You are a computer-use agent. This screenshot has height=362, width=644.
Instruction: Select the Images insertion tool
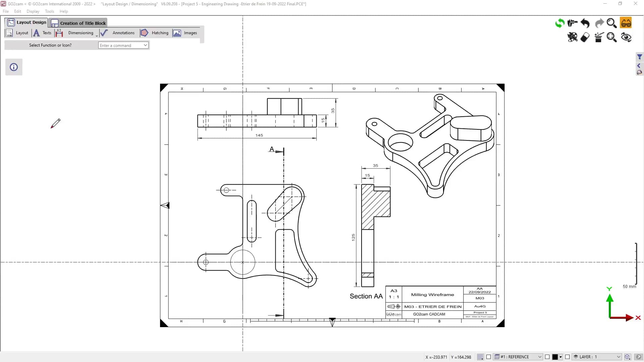pos(185,33)
